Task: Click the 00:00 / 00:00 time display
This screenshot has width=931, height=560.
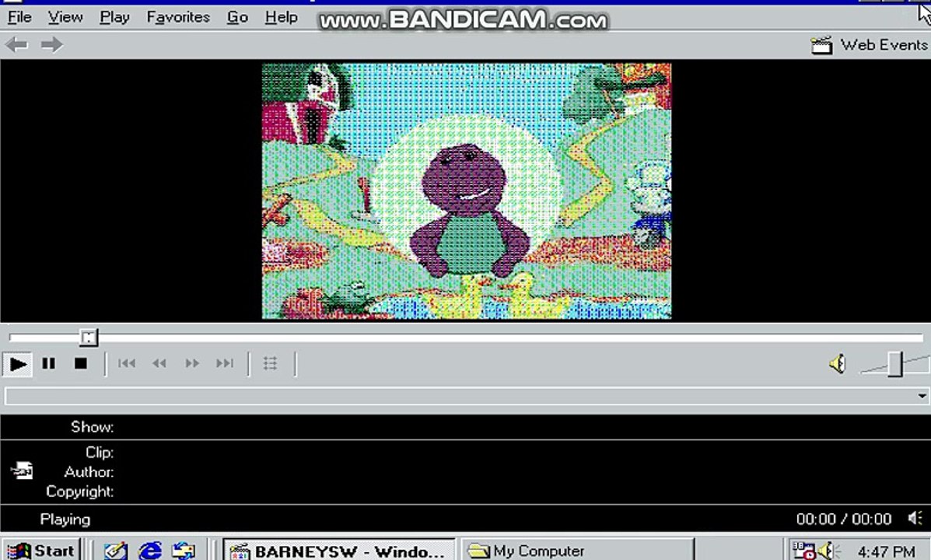Action: (x=844, y=519)
